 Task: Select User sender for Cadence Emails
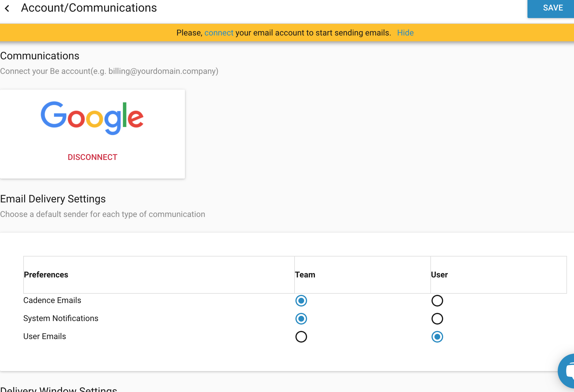pos(437,301)
